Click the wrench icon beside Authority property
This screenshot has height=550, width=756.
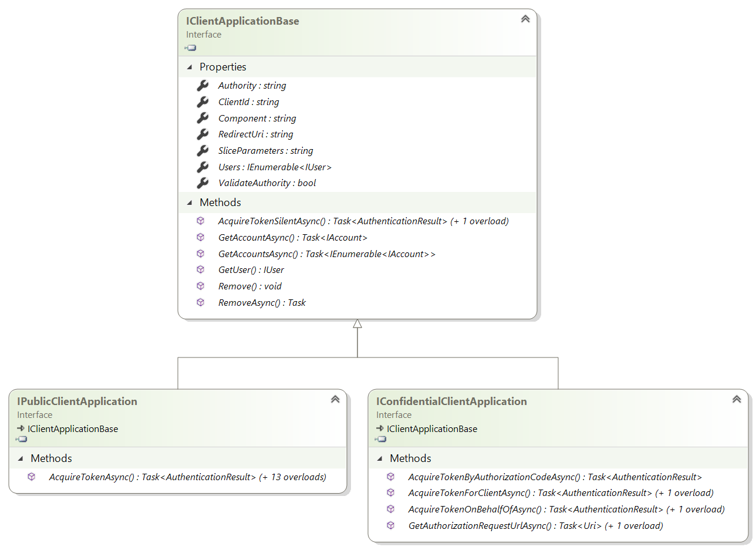click(203, 85)
